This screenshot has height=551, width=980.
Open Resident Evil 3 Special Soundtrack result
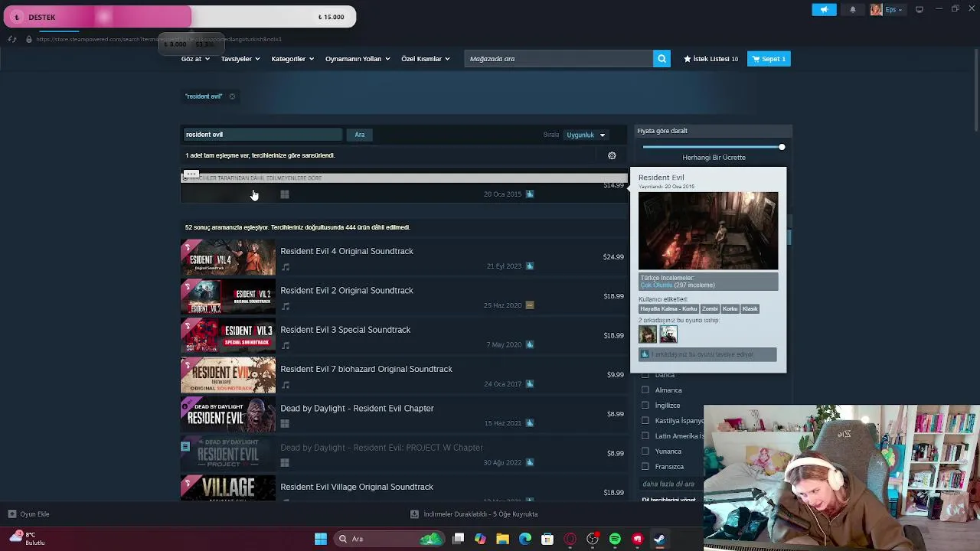click(403, 336)
